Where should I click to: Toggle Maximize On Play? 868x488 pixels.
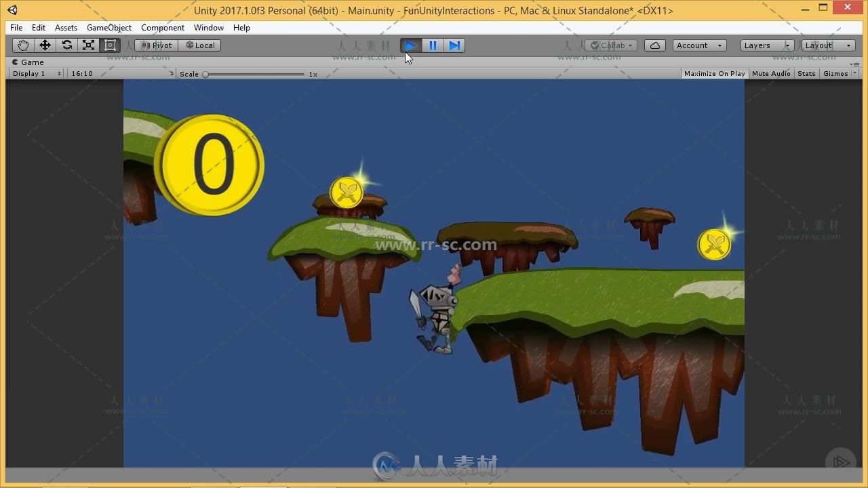714,73
